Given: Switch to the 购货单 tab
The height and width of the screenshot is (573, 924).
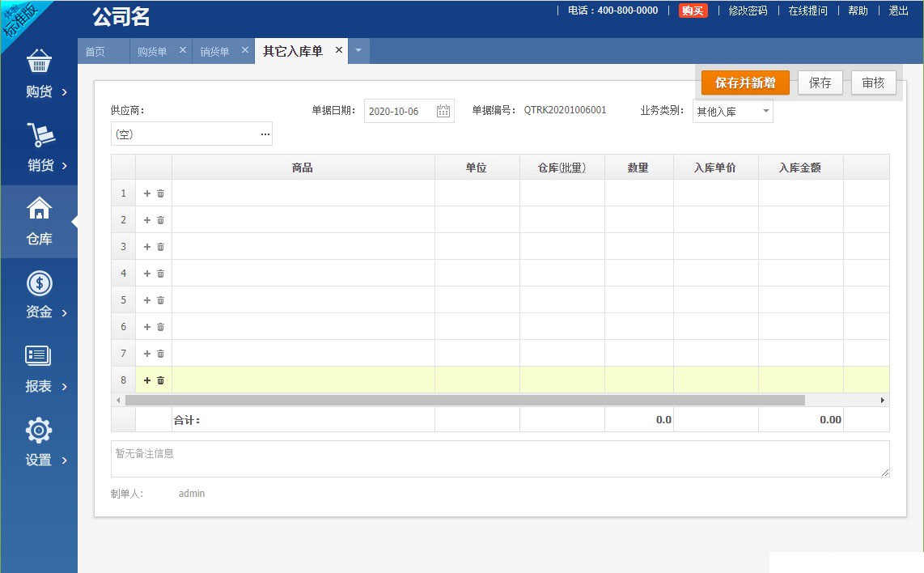Looking at the screenshot, I should [x=152, y=52].
